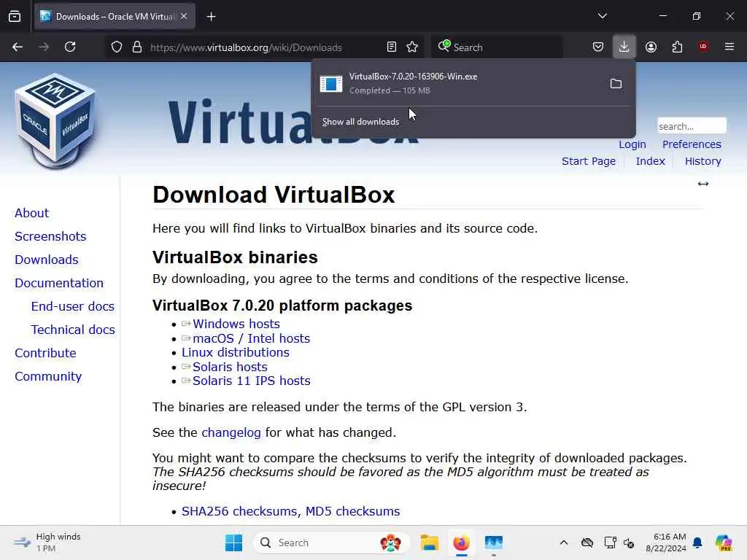This screenshot has width=747, height=560.
Task: Click the Solaris hosts link
Action: point(230,367)
